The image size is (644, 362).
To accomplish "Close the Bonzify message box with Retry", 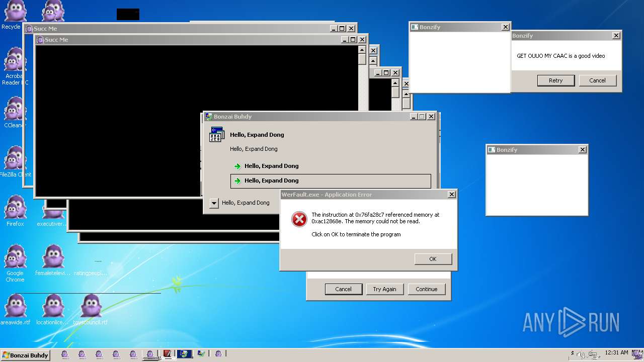I will point(616,36).
